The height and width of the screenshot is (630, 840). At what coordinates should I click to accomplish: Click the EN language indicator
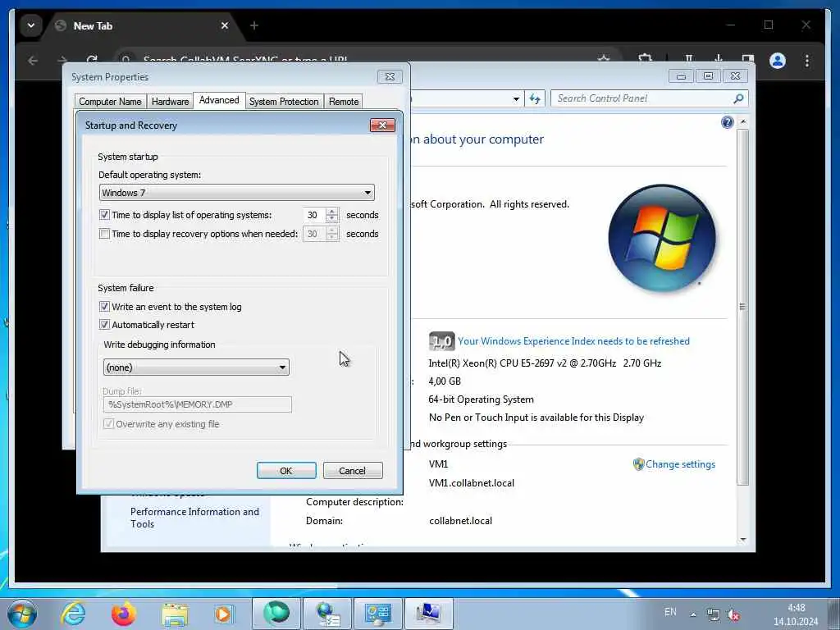[x=670, y=612]
